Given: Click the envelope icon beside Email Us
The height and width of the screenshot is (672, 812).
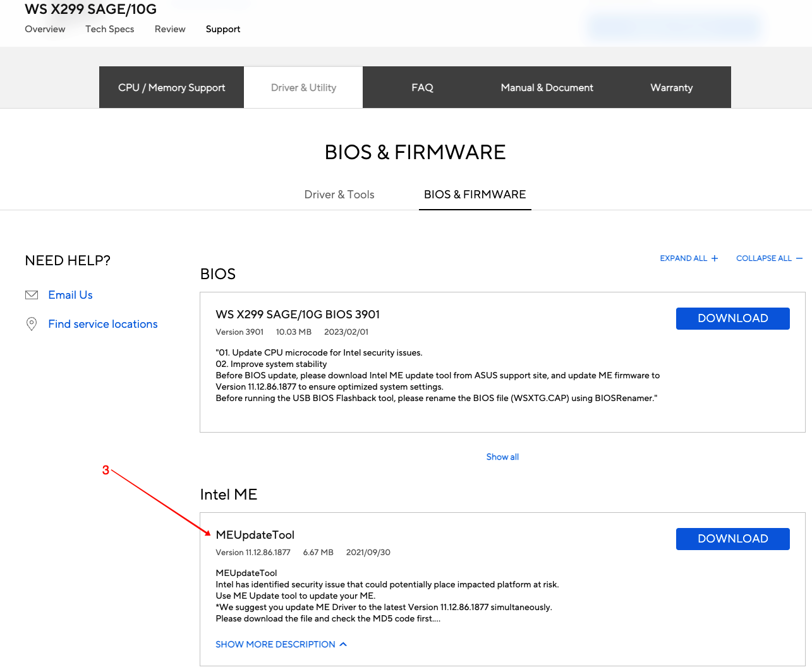Looking at the screenshot, I should (32, 295).
